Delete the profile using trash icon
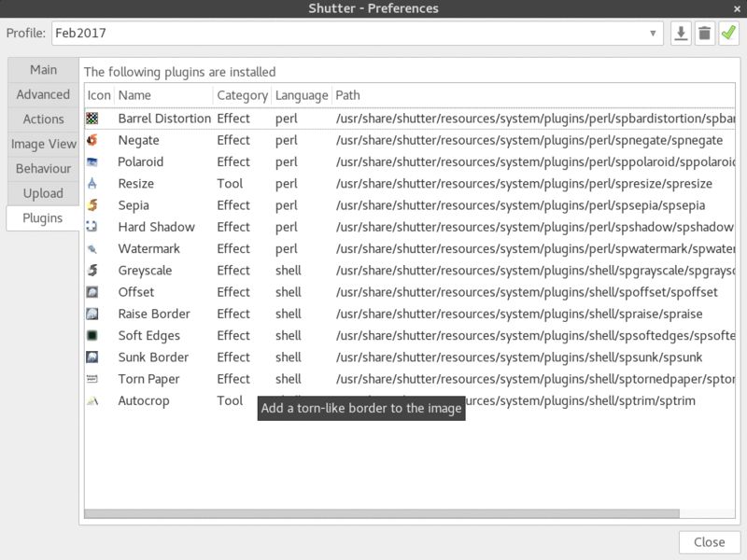The image size is (747, 560). [705, 34]
